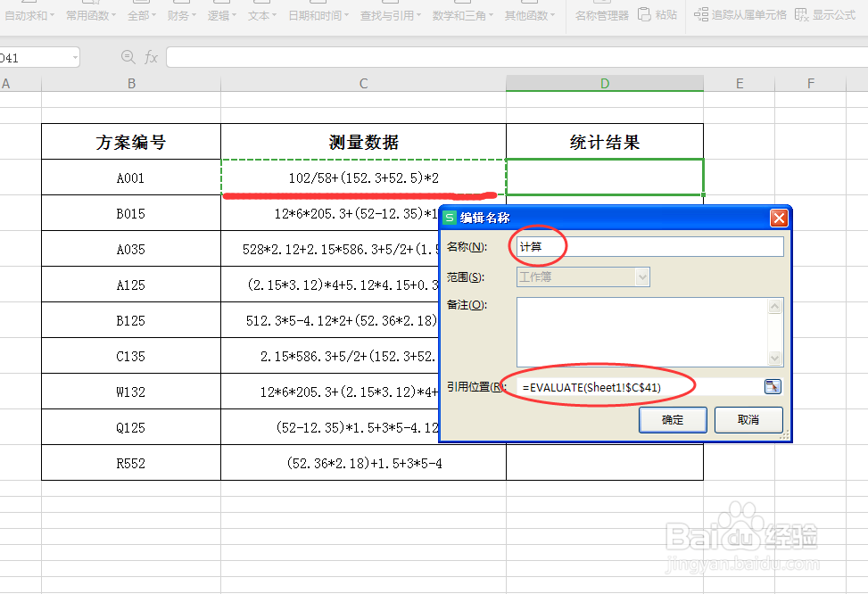Click the 粘贴 names button
Viewport: 868px width, 594px height.
pos(657,15)
